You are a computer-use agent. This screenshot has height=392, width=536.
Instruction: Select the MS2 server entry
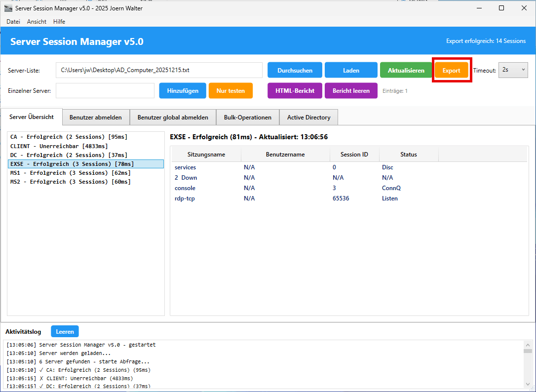click(71, 182)
